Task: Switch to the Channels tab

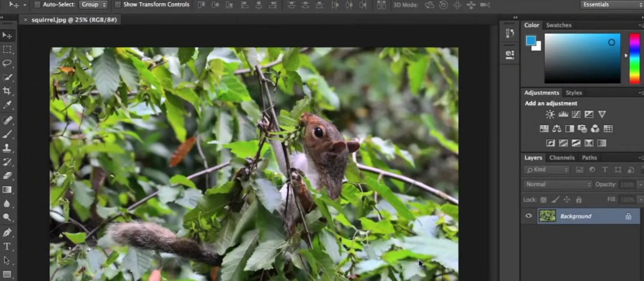Action: 562,158
